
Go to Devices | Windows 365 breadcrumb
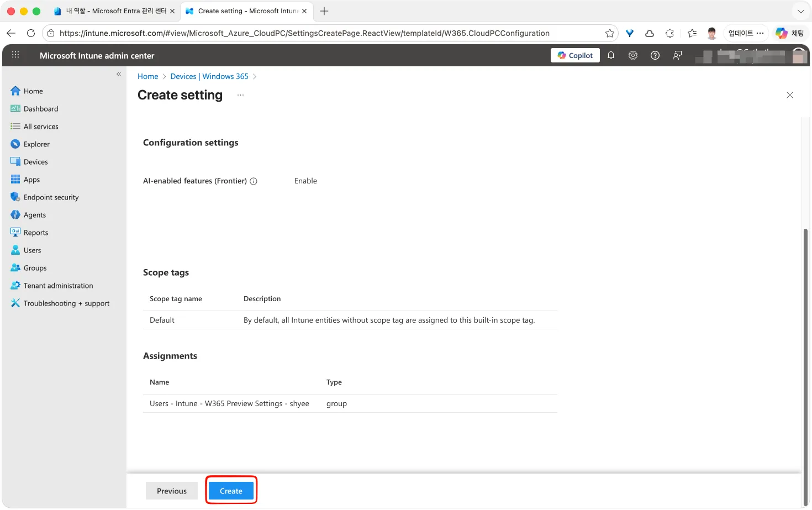(209, 76)
